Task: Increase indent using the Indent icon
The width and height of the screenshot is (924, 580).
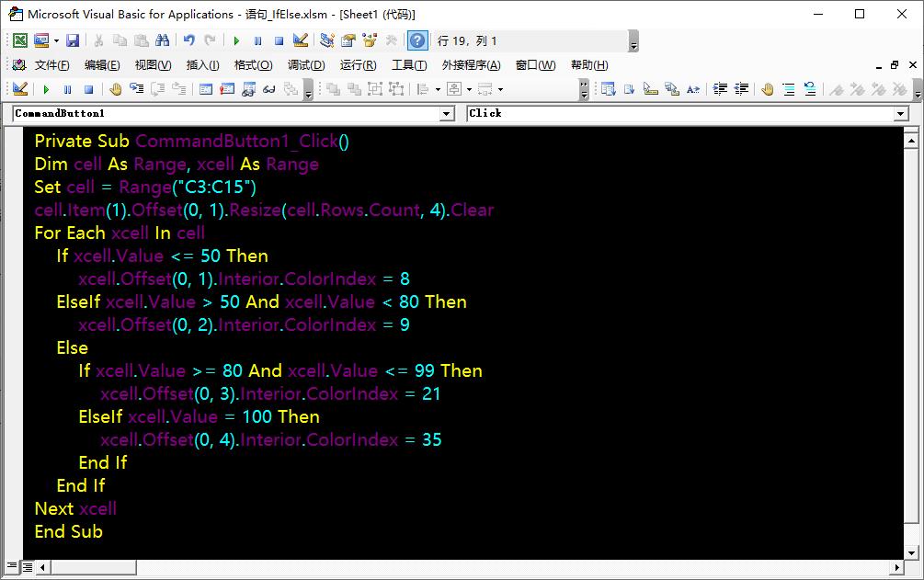Action: pos(720,89)
